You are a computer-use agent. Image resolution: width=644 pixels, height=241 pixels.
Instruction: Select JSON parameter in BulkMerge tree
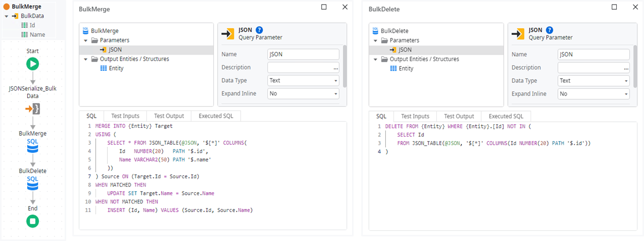coord(146,50)
